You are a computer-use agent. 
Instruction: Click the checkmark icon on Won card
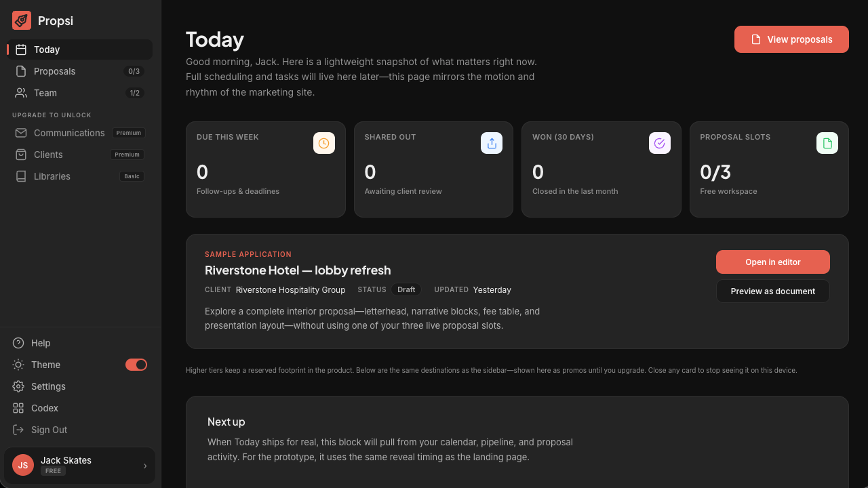660,143
